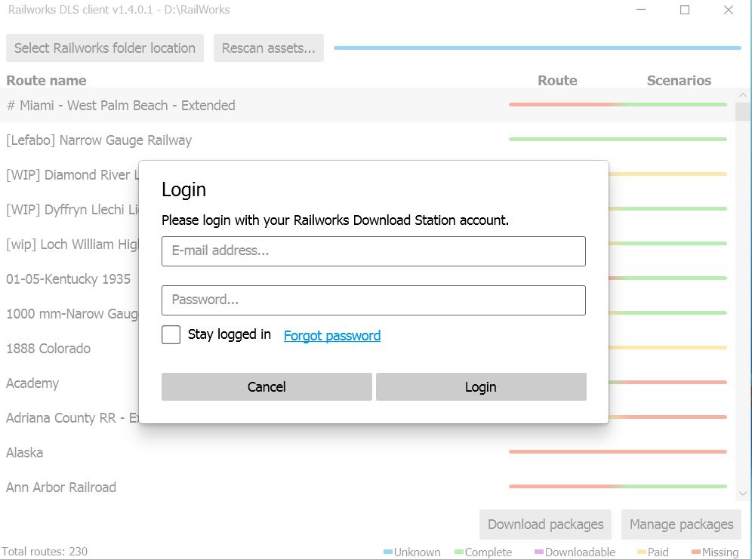Screen dimensions: 752x560
Task: Click the Paid legend entry
Action: pyautogui.click(x=653, y=552)
